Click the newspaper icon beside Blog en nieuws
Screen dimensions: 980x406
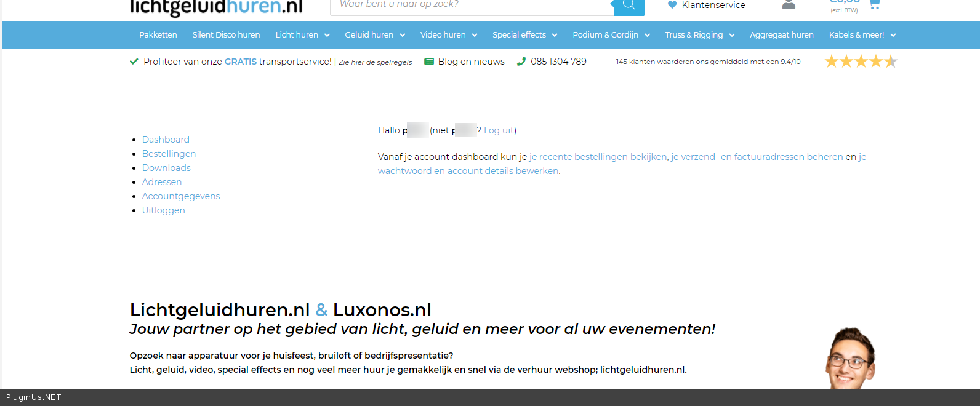pyautogui.click(x=429, y=62)
